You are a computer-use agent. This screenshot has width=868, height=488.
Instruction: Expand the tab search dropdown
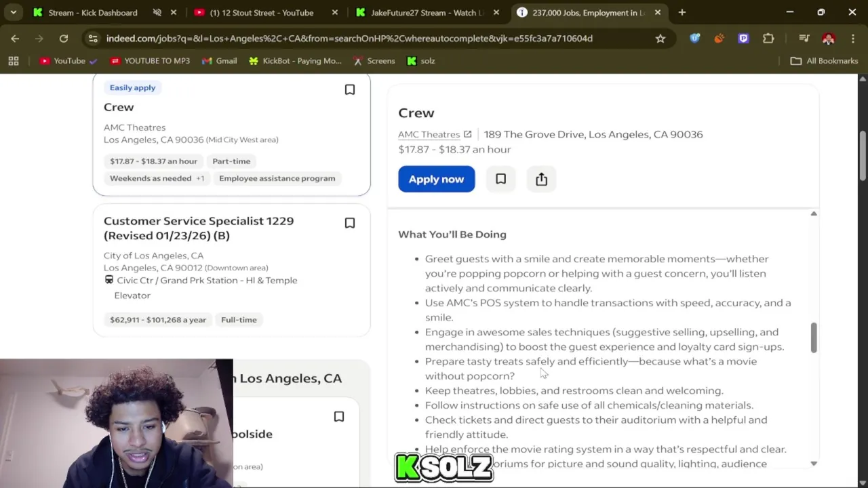coord(13,12)
